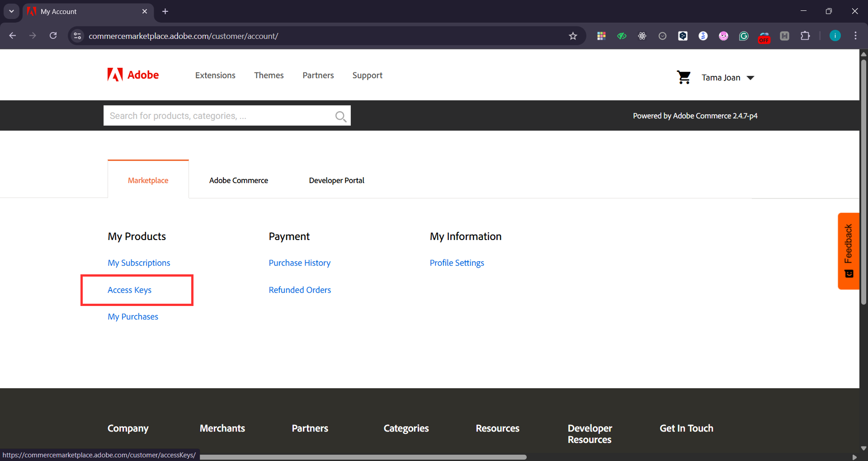Open the Access Keys link
This screenshot has width=868, height=461.
point(129,290)
